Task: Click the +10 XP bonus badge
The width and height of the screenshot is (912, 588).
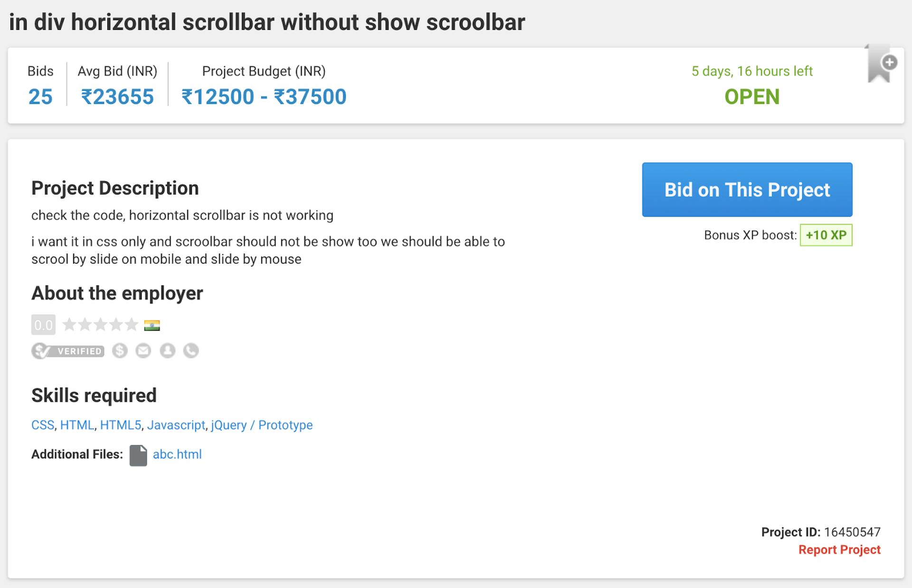Action: 826,235
